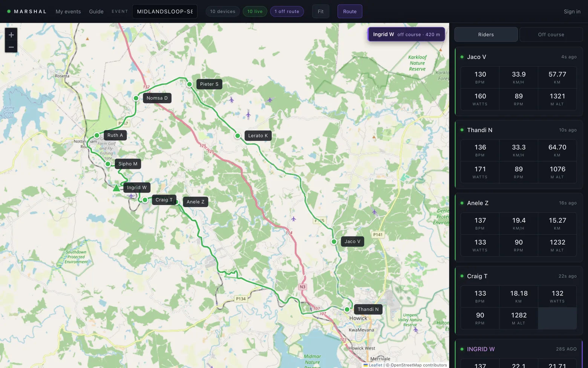Click Pieter S green map marker dot
The height and width of the screenshot is (368, 588).
[x=190, y=84]
